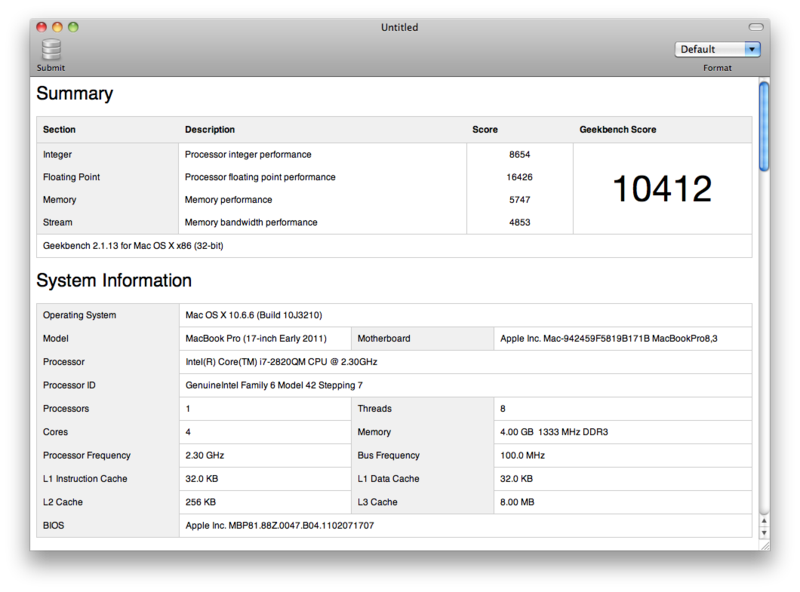Click the Motherboard value cell
The width and height of the screenshot is (800, 592).
pos(608,339)
